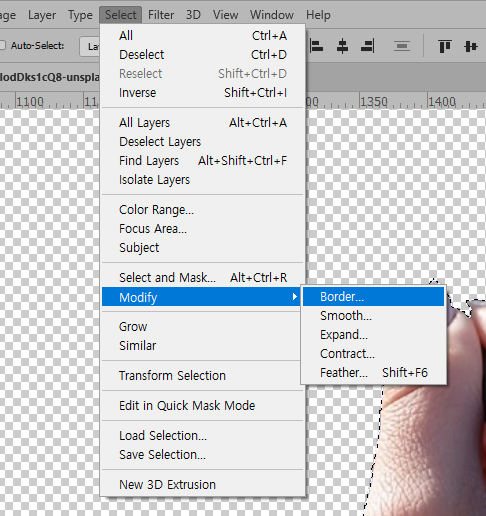Click the distribute icon with horizontal bars

(402, 46)
